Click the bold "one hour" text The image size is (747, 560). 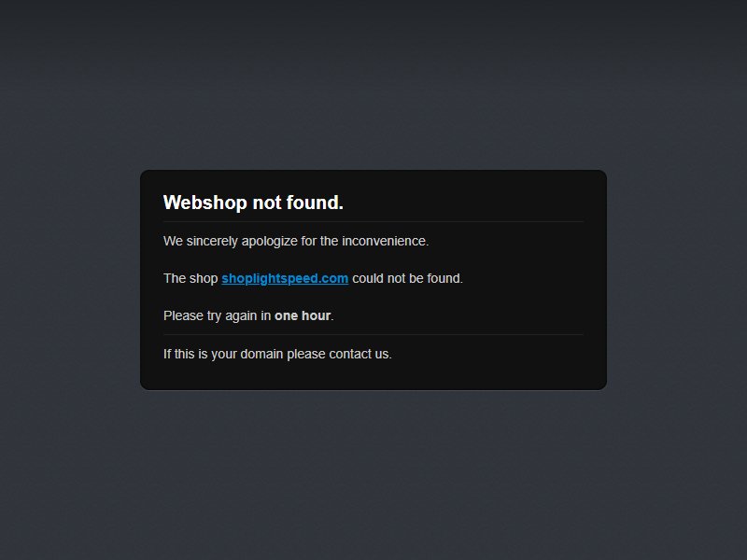tap(303, 315)
